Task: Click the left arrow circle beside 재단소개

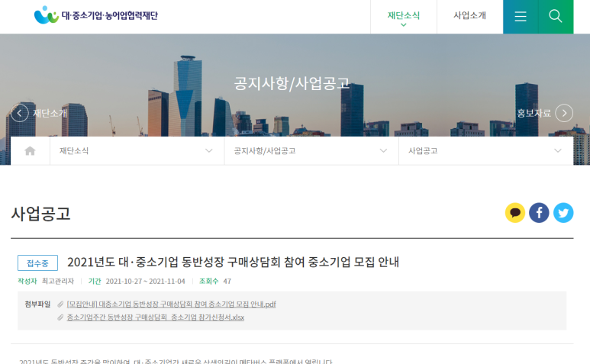Action: 20,113
